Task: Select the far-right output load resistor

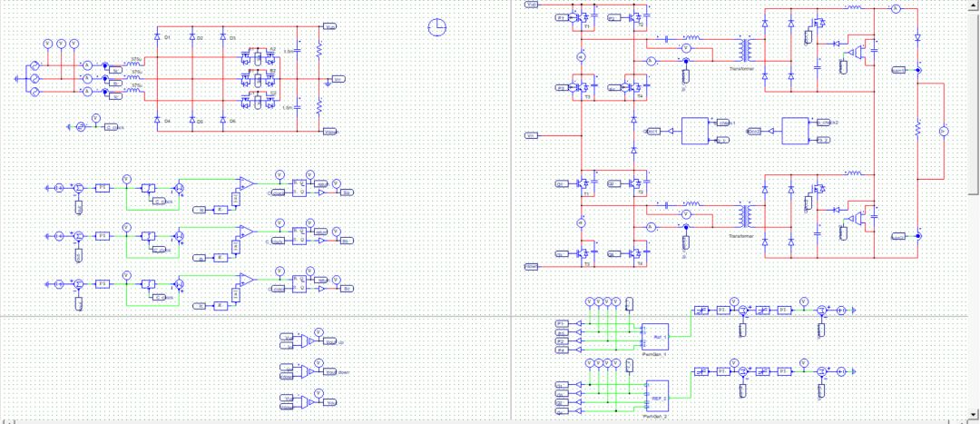Action: point(917,128)
